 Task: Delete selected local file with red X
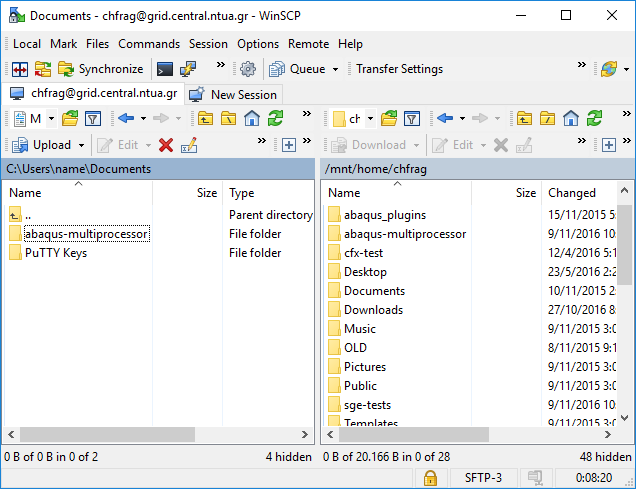click(166, 145)
